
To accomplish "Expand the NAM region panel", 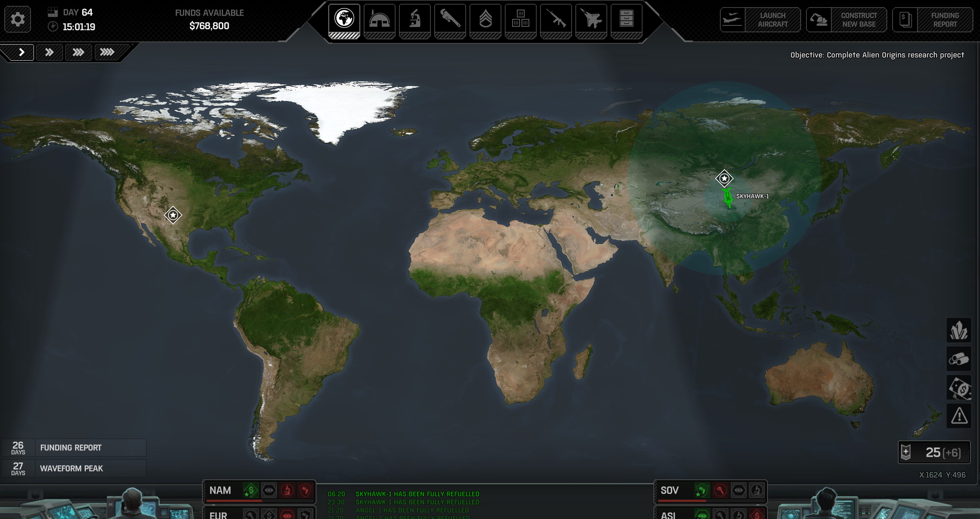I will (220, 490).
